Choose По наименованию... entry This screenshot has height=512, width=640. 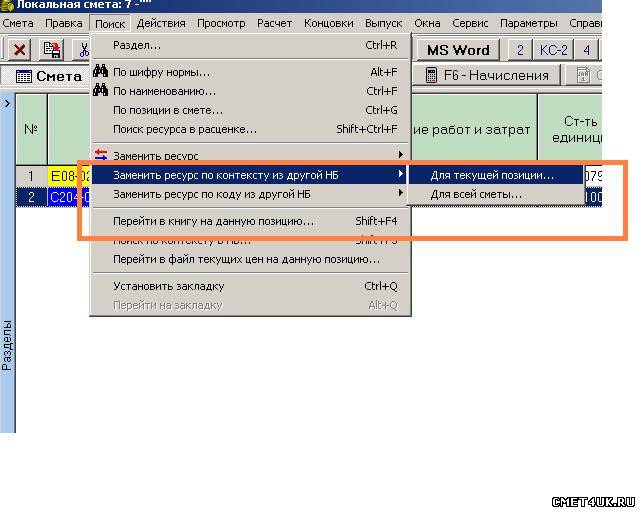click(x=250, y=91)
